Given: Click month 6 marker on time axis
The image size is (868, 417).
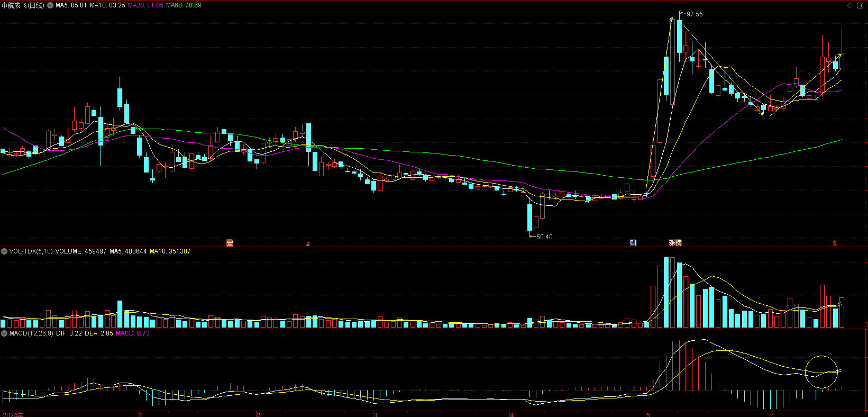Looking at the screenshot, I should point(772,414).
